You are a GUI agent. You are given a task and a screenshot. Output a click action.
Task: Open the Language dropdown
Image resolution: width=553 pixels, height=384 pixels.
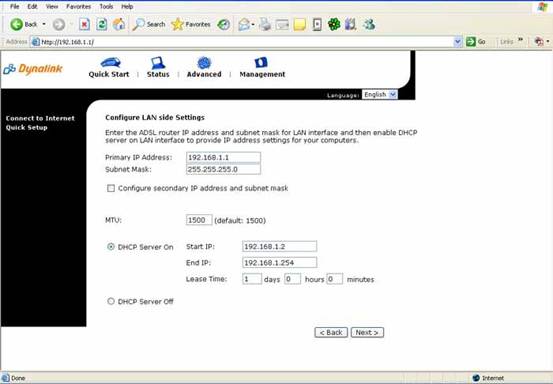point(380,95)
